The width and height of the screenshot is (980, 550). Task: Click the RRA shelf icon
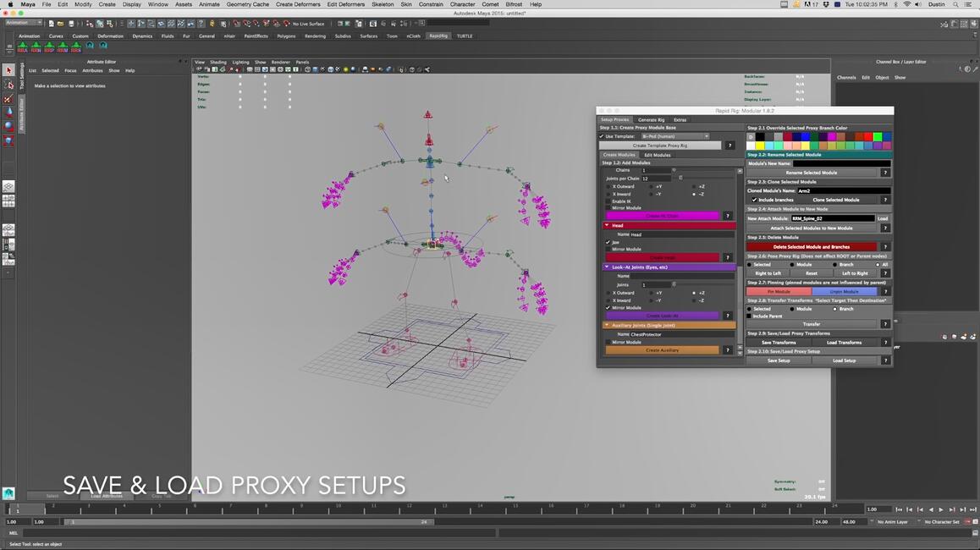[23, 47]
